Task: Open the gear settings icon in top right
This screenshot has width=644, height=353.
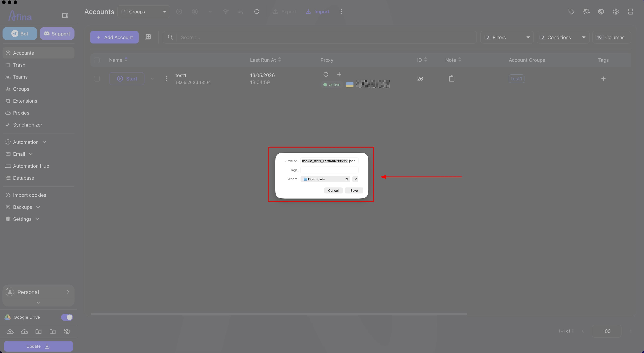Action: (x=616, y=12)
